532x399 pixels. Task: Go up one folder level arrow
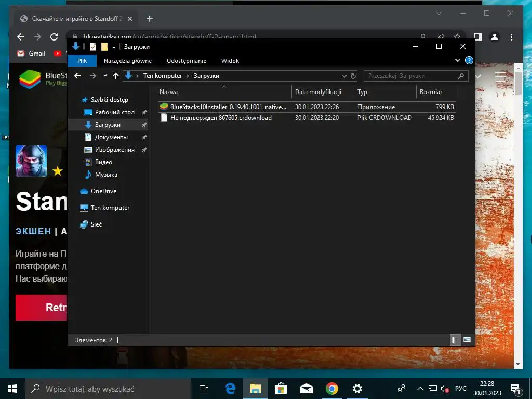point(116,76)
